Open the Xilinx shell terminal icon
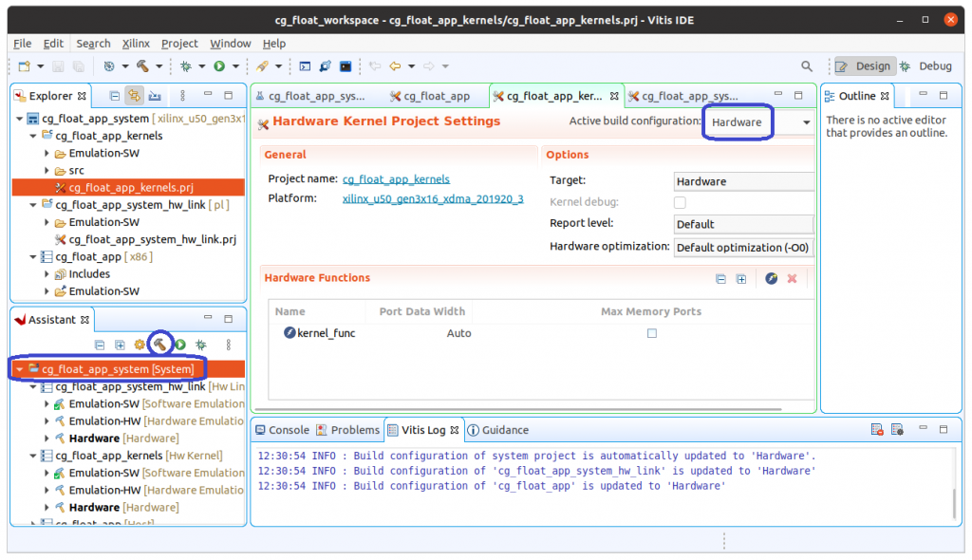The height and width of the screenshot is (560, 972). [x=305, y=66]
